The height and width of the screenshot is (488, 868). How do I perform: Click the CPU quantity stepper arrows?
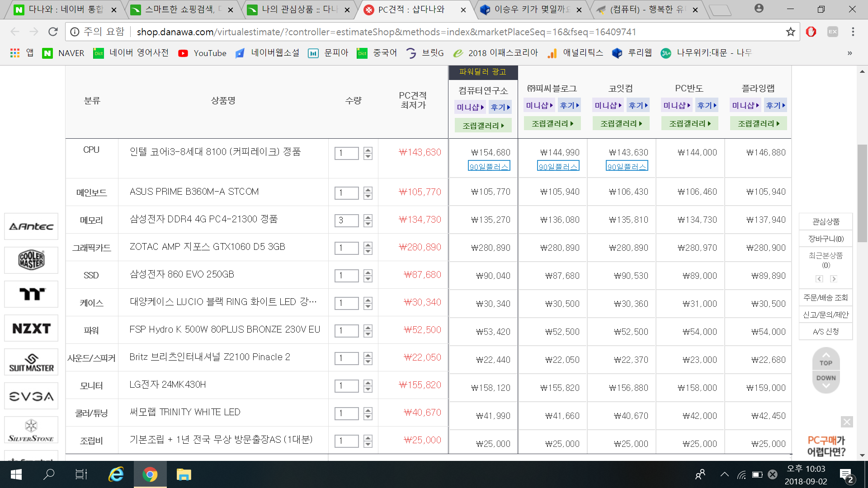[368, 153]
